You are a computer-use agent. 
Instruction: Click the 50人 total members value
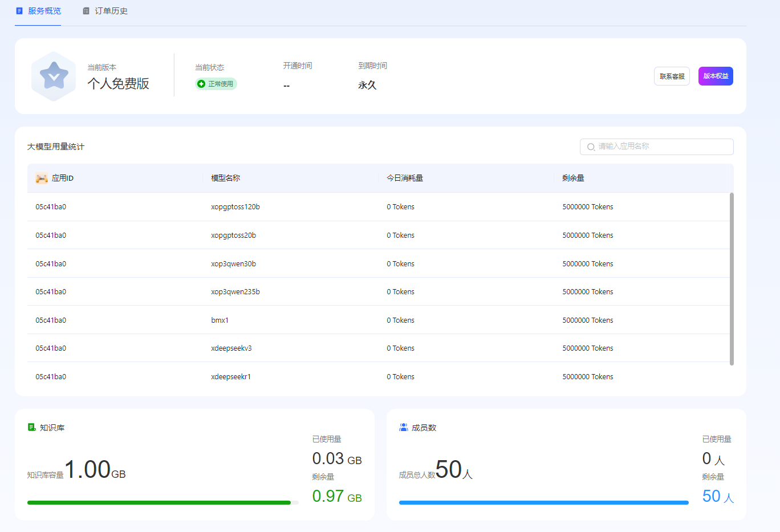click(454, 470)
